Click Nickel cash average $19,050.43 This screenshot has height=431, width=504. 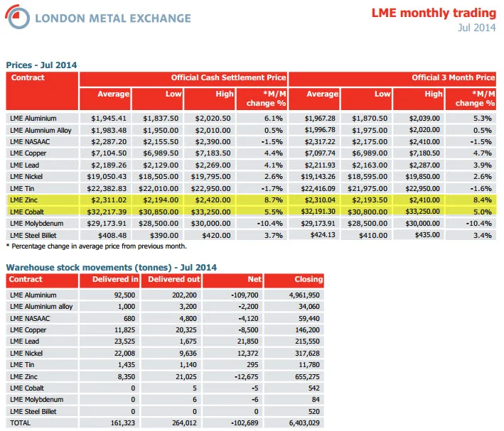(x=107, y=177)
